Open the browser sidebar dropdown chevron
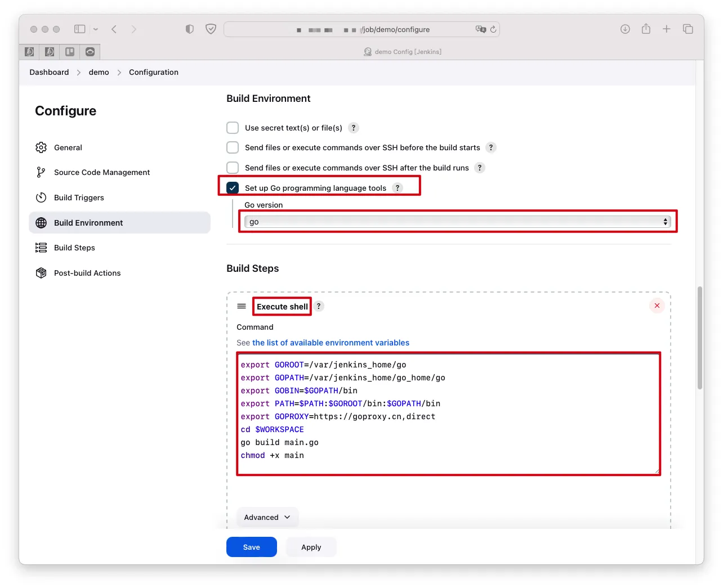The image size is (723, 588). tap(96, 29)
